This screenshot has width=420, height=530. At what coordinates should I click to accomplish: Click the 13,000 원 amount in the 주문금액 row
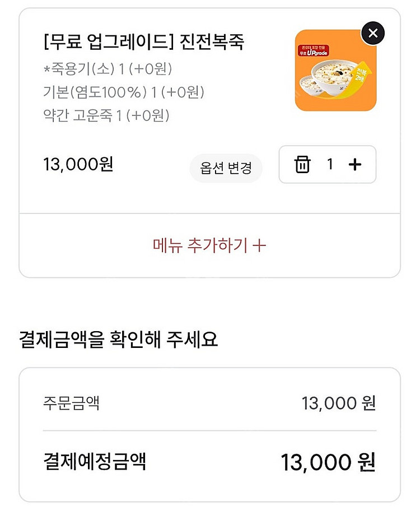pos(338,403)
